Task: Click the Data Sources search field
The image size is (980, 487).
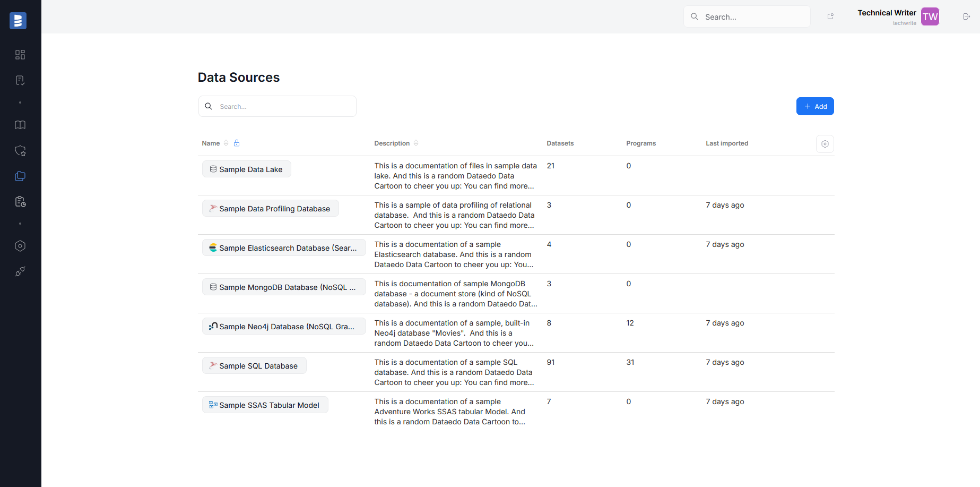Action: point(284,106)
